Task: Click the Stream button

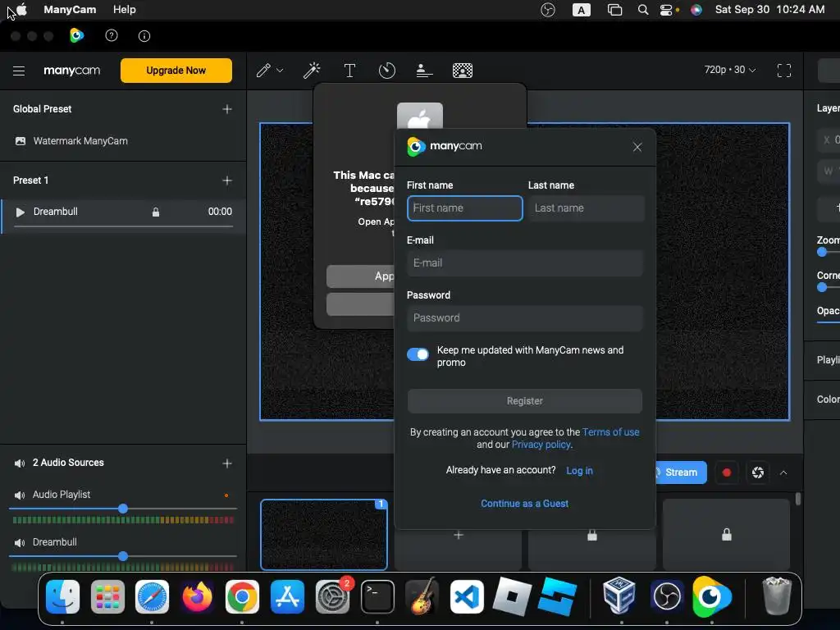Action: point(680,472)
